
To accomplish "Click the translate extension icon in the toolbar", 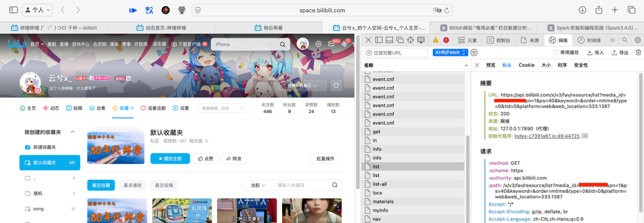I will 150,10.
